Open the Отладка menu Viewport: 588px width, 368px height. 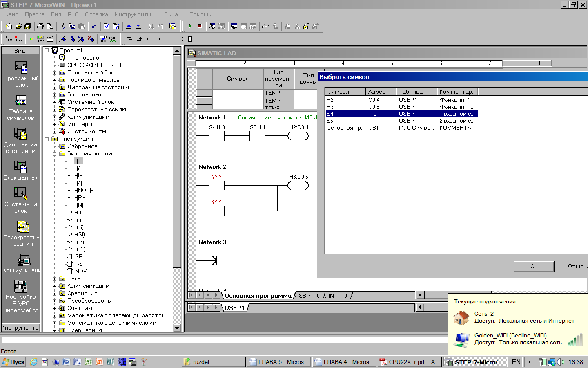pos(96,14)
